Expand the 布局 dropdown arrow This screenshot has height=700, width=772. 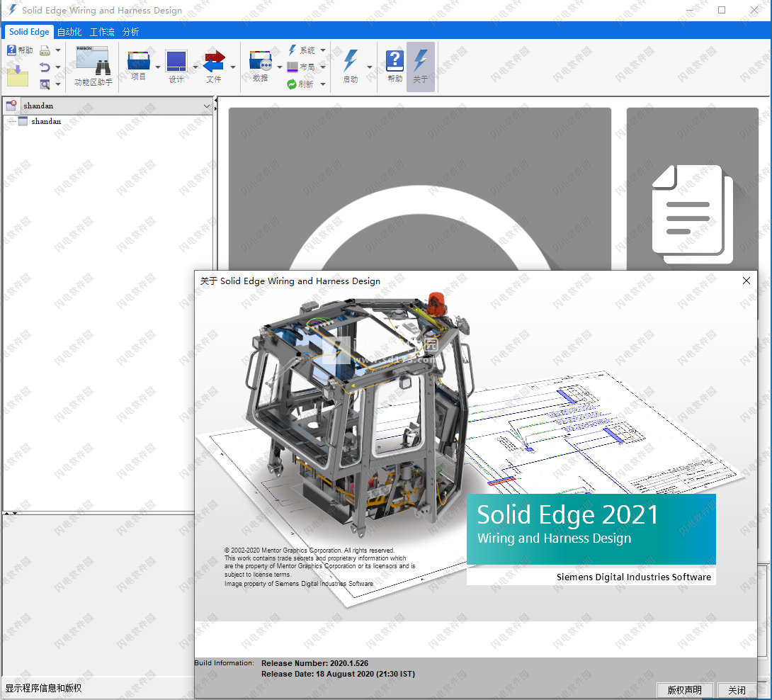[323, 67]
